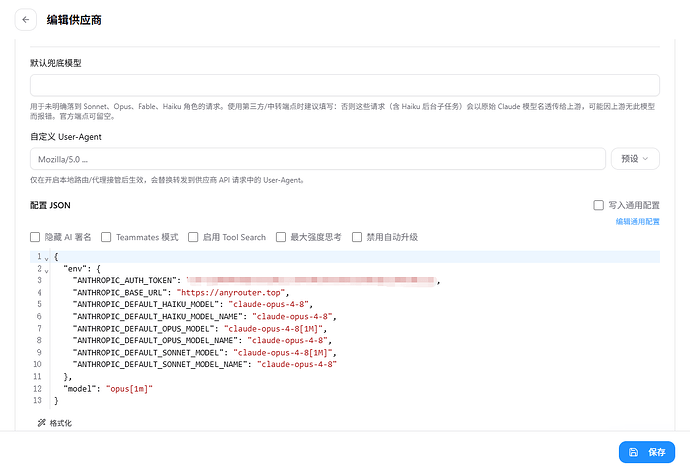Click the value on line 7 for OPUS_MODEL

pyautogui.click(x=273, y=329)
